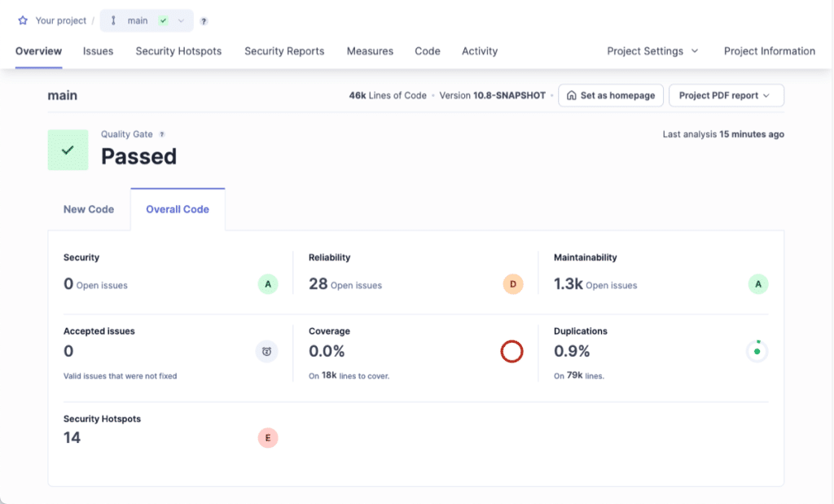Click the Maintainability A rating badge
The width and height of the screenshot is (834, 504).
[x=757, y=283]
